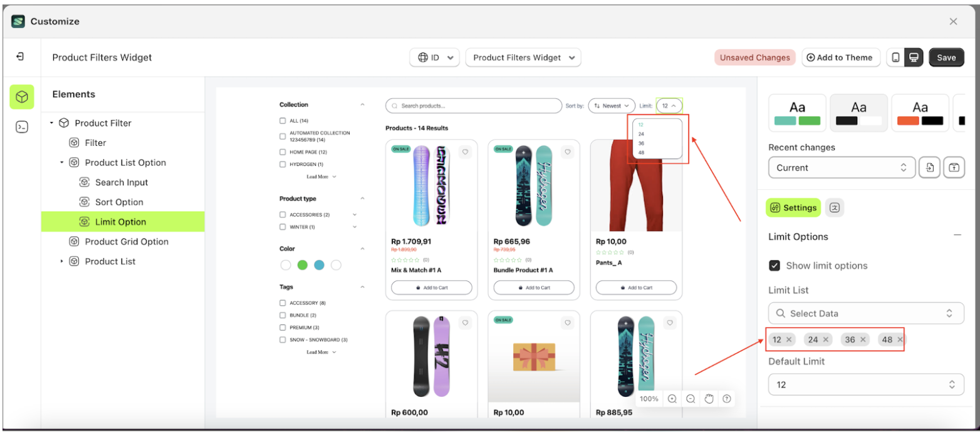This screenshot has height=432, width=980.
Task: Click the exit editor icon at top left
Action: pyautogui.click(x=20, y=57)
